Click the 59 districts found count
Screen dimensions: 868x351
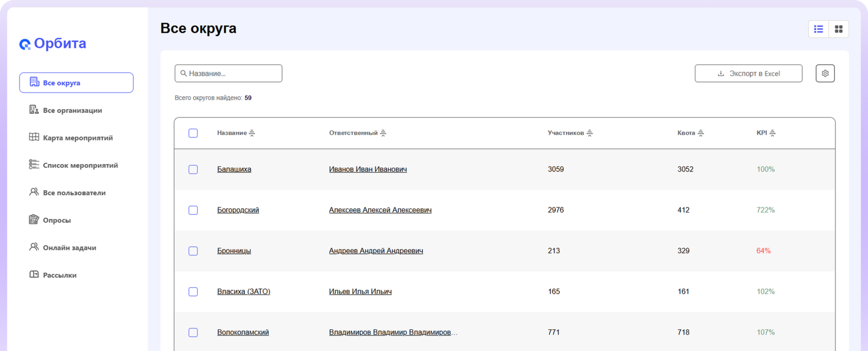(x=248, y=98)
